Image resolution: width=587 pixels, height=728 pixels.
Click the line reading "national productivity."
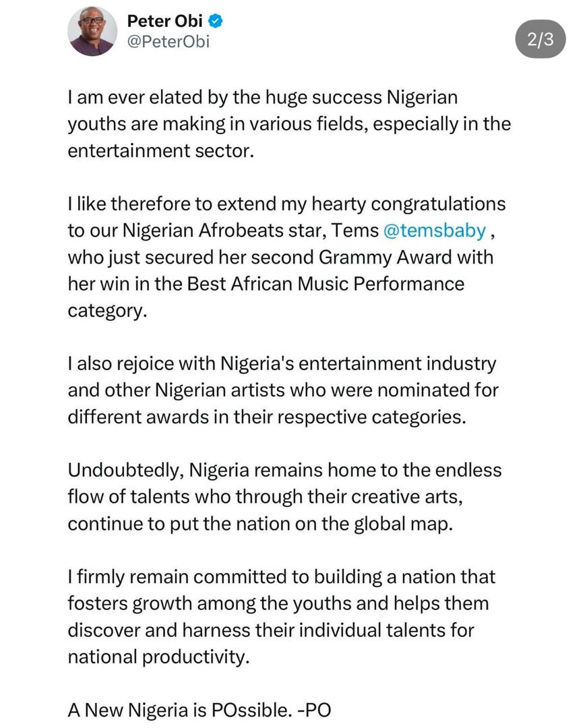158,657
